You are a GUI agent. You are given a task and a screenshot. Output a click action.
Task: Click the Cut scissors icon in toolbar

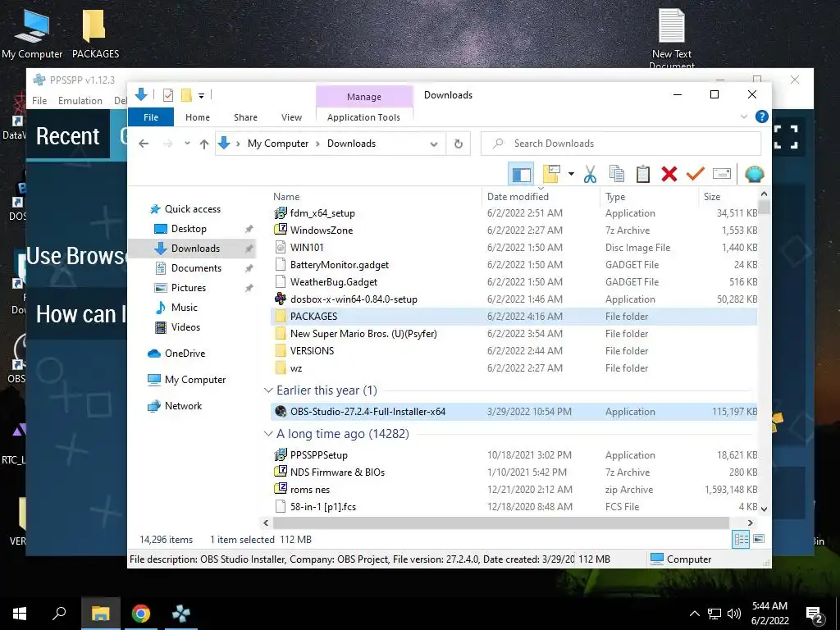[x=590, y=174]
